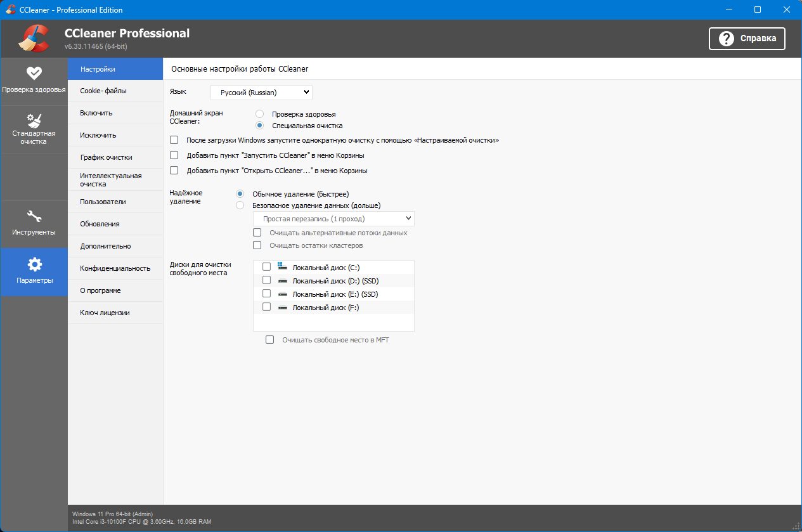Open the Пользователи tab
802x532 pixels.
tap(115, 202)
